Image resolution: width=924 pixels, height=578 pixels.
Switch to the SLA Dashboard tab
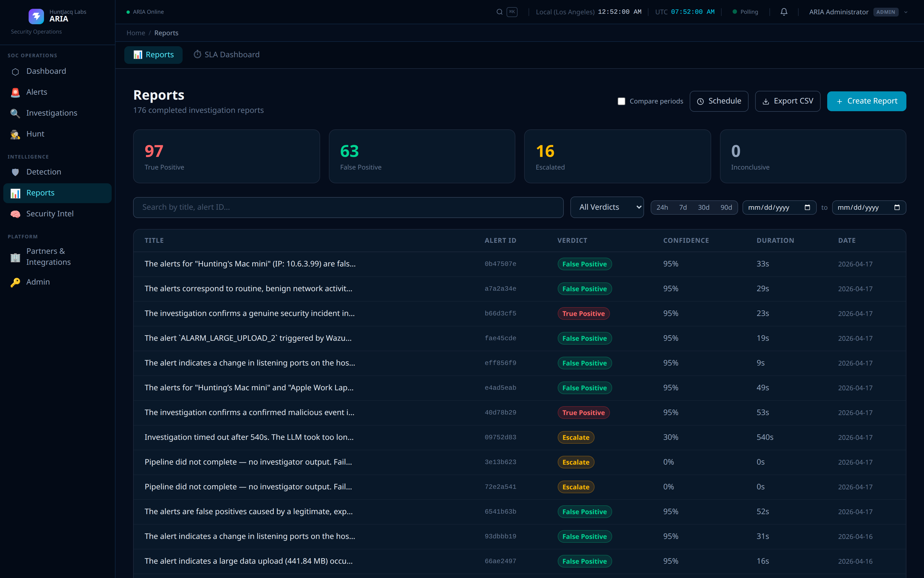226,55
